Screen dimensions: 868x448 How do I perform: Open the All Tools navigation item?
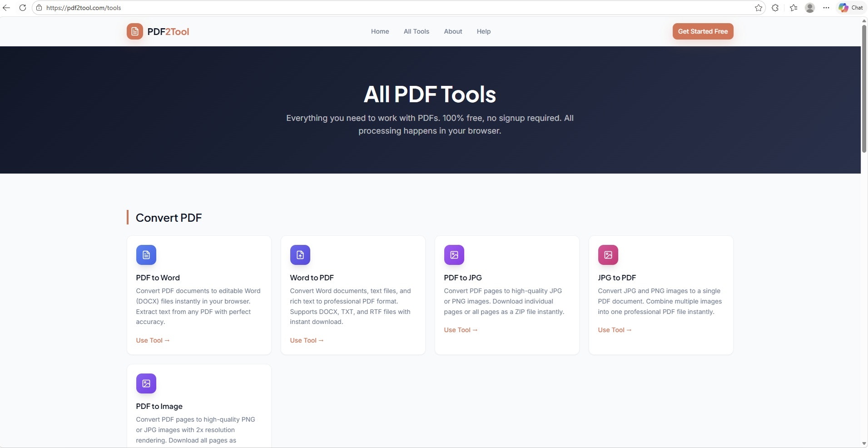point(417,31)
